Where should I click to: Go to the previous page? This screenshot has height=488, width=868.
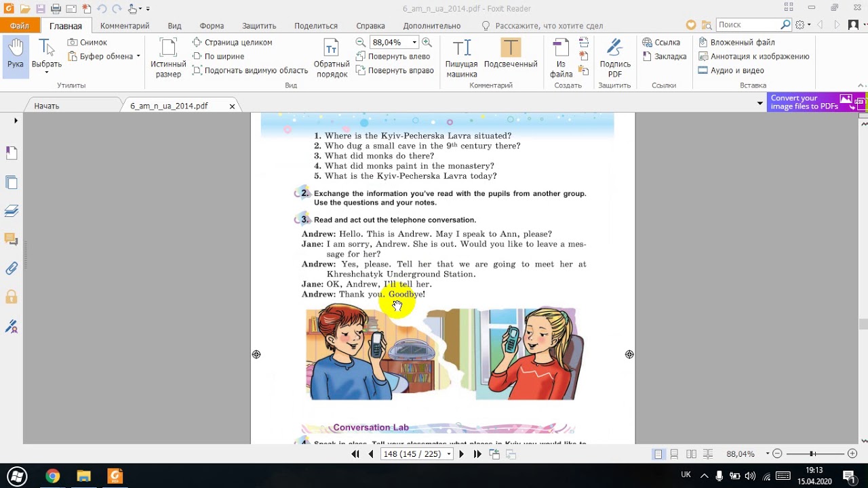(x=370, y=454)
